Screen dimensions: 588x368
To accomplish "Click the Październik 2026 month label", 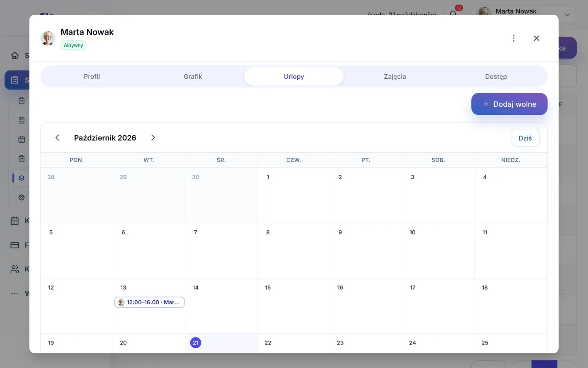I will [105, 138].
